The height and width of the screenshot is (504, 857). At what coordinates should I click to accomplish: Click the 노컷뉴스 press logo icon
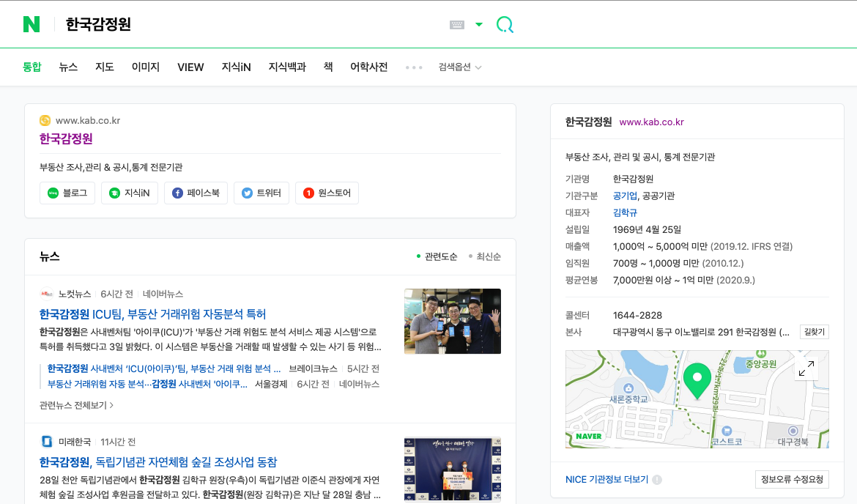point(47,294)
